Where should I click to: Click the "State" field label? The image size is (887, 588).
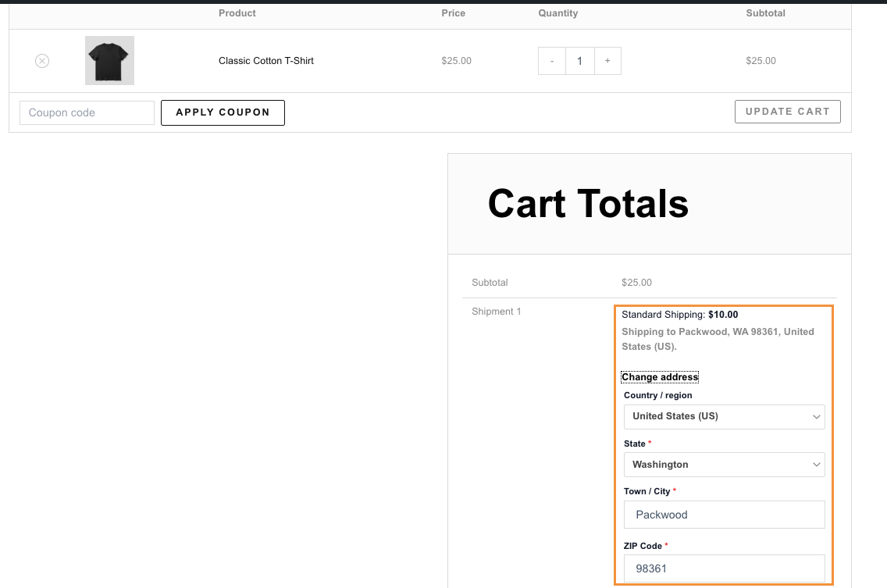point(634,444)
